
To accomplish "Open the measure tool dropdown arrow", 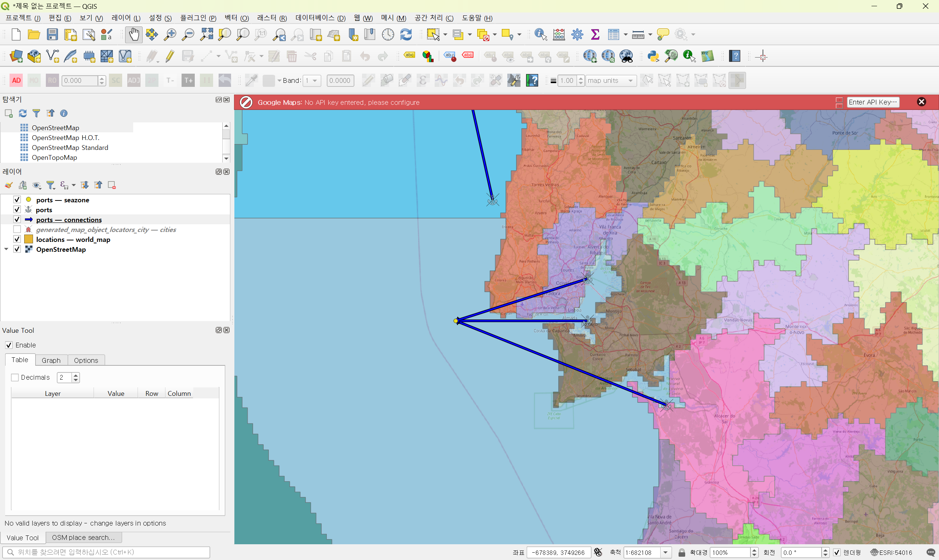I will coord(650,35).
